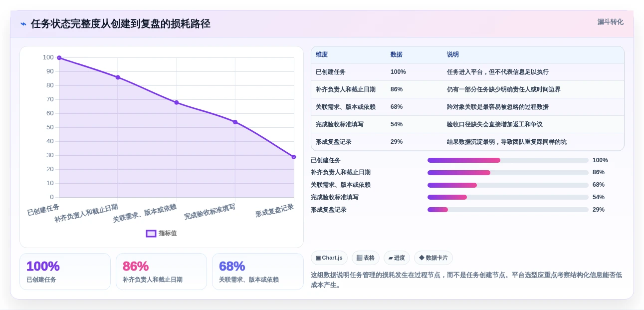Click the 86% value in the table
The width and height of the screenshot is (644, 310).
coord(397,89)
